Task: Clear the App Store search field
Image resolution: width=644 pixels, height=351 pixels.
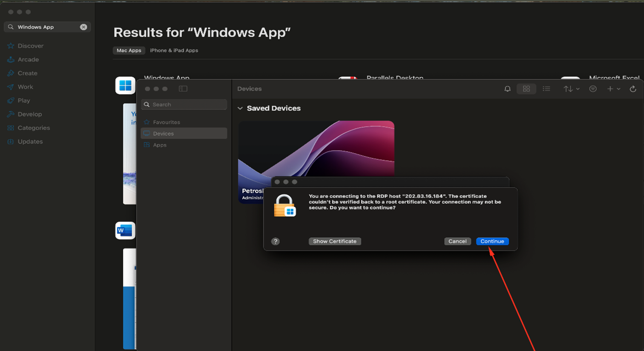Action: click(83, 27)
